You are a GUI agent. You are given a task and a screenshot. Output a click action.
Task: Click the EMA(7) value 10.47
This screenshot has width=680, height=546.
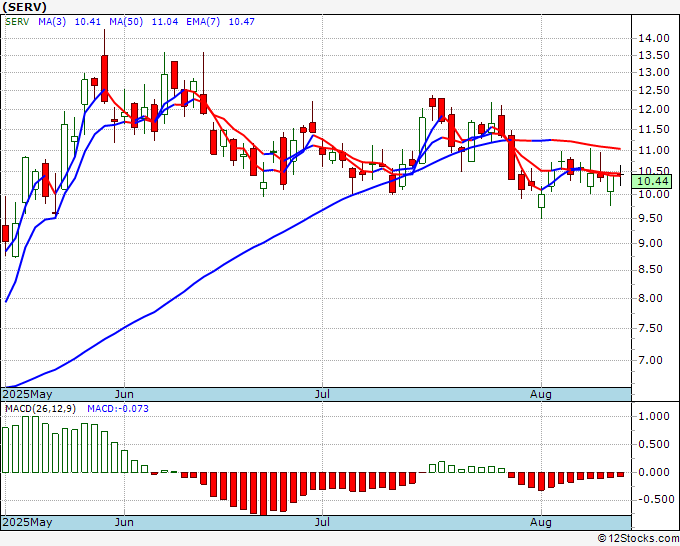pos(242,22)
